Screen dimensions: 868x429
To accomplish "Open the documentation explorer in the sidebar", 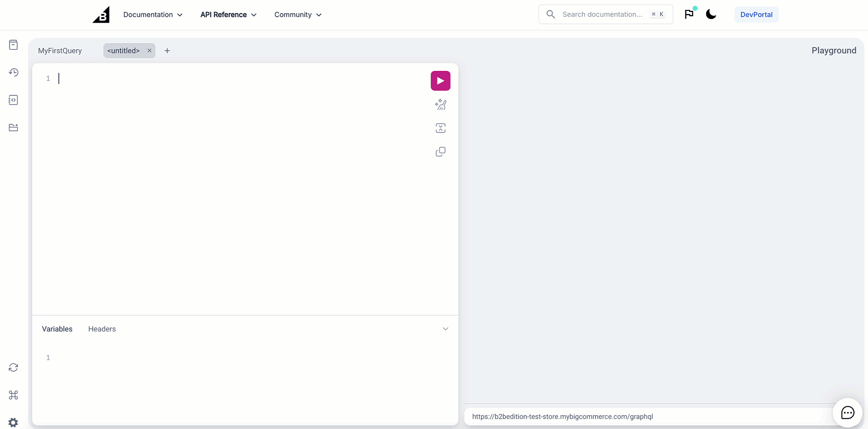I will (x=14, y=44).
